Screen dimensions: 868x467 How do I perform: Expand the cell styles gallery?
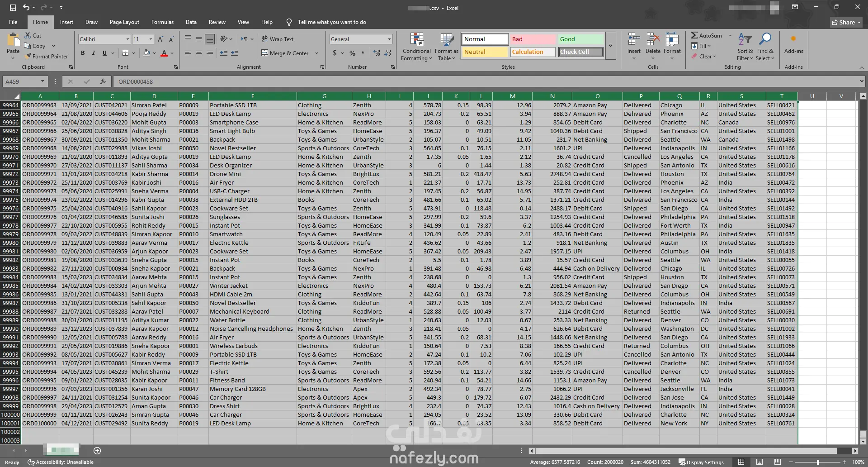(x=610, y=46)
